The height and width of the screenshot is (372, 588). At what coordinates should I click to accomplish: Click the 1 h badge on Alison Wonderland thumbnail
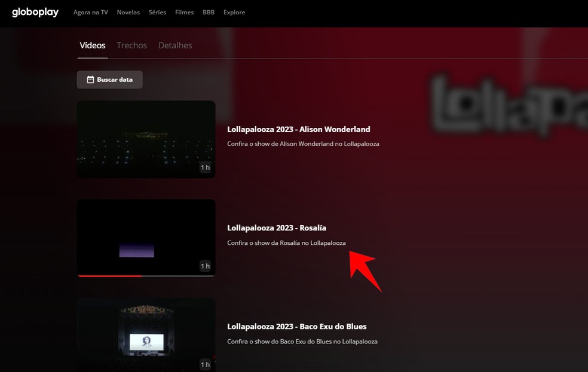(205, 167)
